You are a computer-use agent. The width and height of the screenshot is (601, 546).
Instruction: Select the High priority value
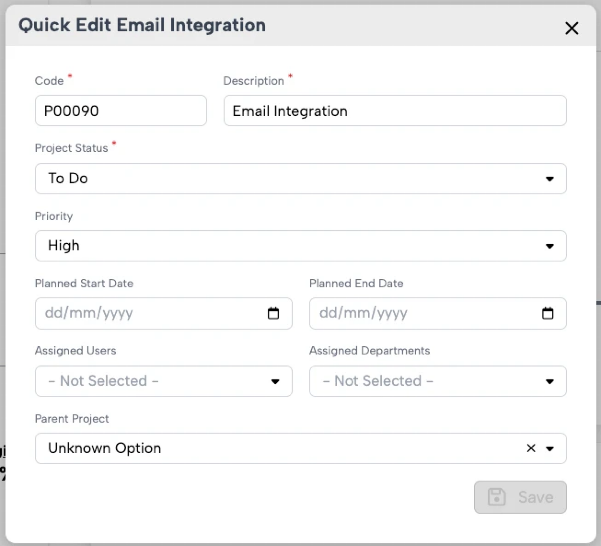(x=64, y=245)
